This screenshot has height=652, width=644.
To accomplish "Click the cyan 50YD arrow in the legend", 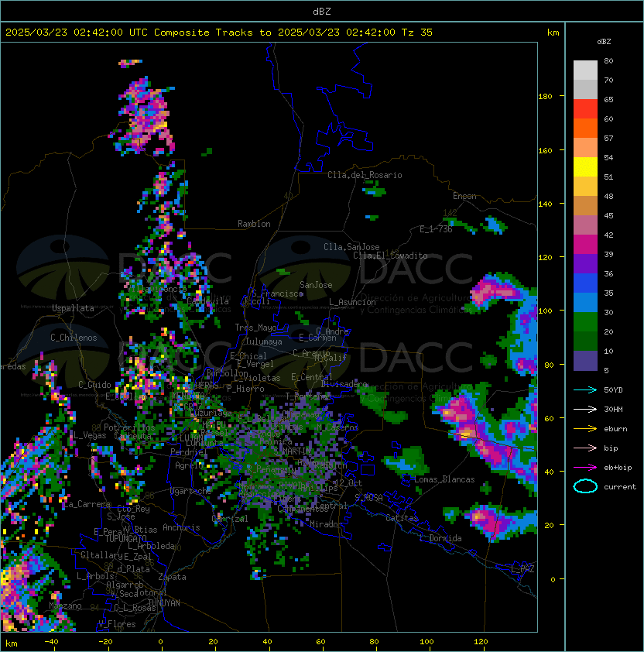I will click(x=585, y=390).
